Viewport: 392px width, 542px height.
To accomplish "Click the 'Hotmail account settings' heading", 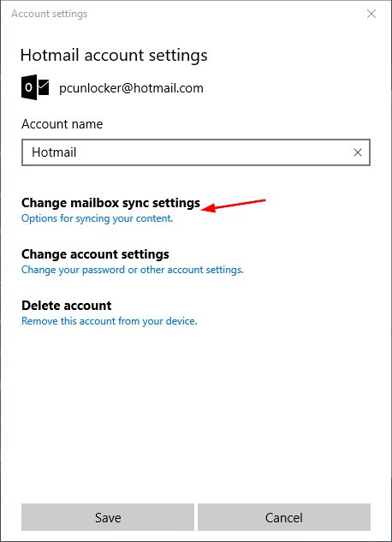I will tap(114, 56).
